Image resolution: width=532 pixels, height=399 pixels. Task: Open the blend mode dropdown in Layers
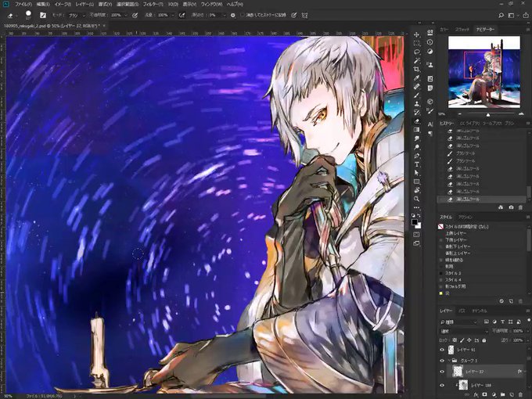(464, 331)
